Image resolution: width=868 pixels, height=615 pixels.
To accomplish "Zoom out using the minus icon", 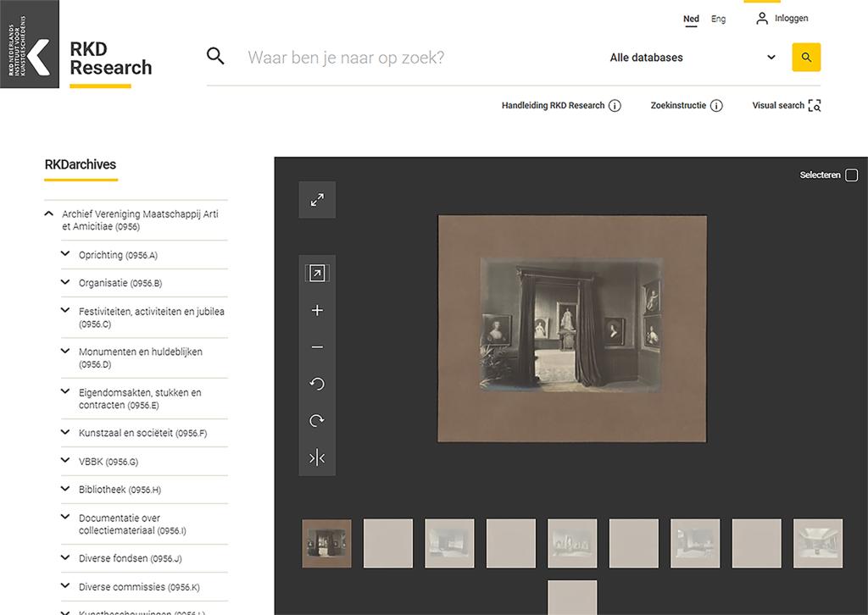I will 317,346.
